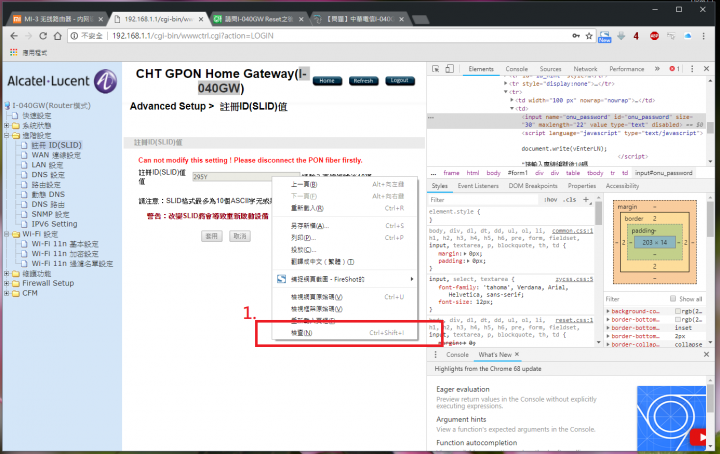The width and height of the screenshot is (720, 454).
Task: Open the red error count indicator
Action: [x=675, y=69]
